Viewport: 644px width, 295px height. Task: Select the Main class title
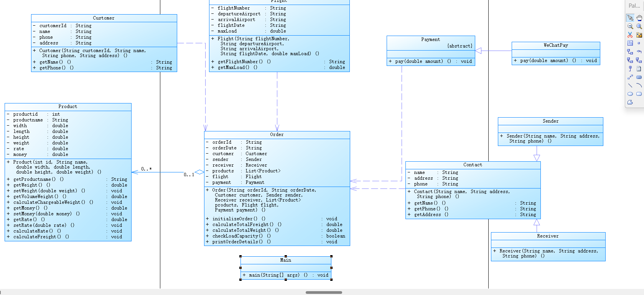tap(286, 260)
